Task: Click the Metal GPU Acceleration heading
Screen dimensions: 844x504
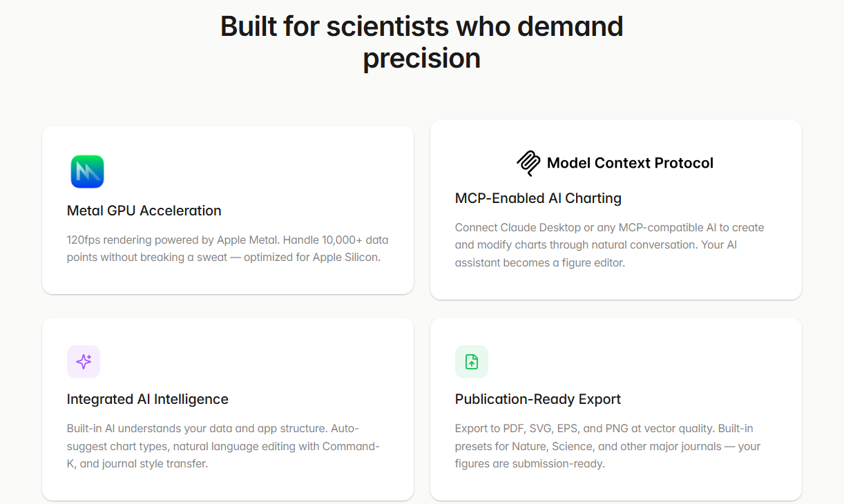Action: 144,211
